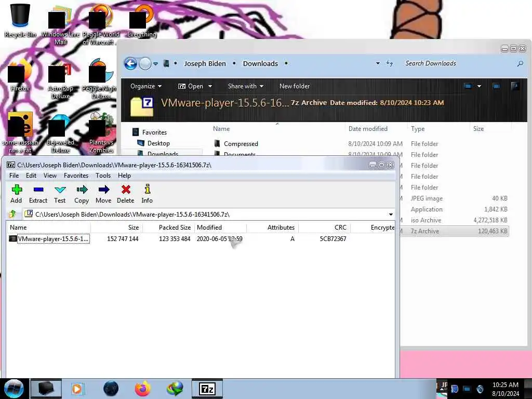Open the Share with dropdown
The width and height of the screenshot is (532, 399).
point(246,86)
